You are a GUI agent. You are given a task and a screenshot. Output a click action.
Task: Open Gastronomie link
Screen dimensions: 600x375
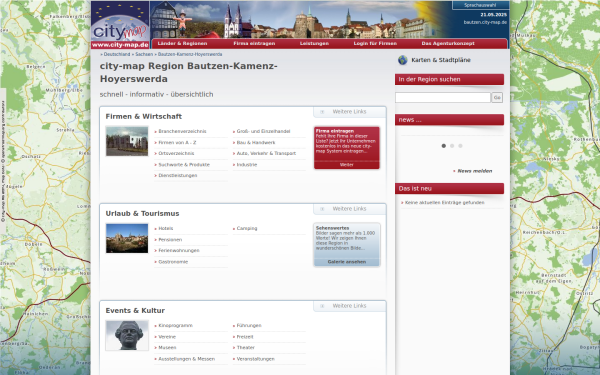click(x=173, y=262)
